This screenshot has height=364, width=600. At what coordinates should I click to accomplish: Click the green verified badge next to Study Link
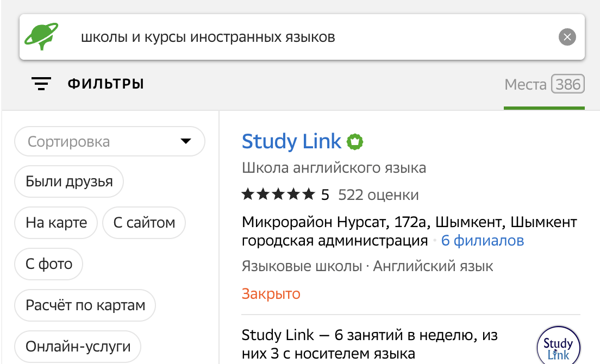pos(356,141)
